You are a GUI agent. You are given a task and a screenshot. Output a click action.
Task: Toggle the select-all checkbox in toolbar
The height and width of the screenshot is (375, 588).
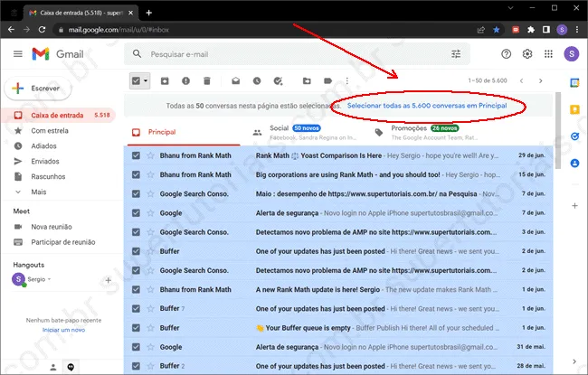pos(136,80)
